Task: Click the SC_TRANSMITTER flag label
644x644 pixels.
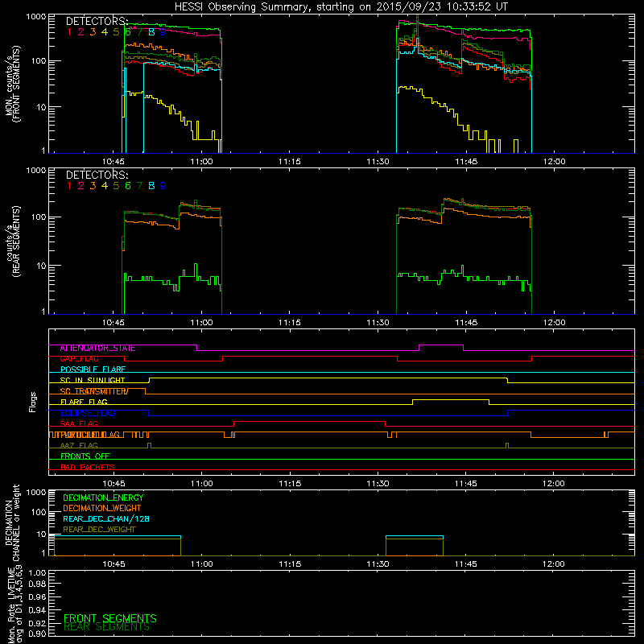Action: click(94, 391)
